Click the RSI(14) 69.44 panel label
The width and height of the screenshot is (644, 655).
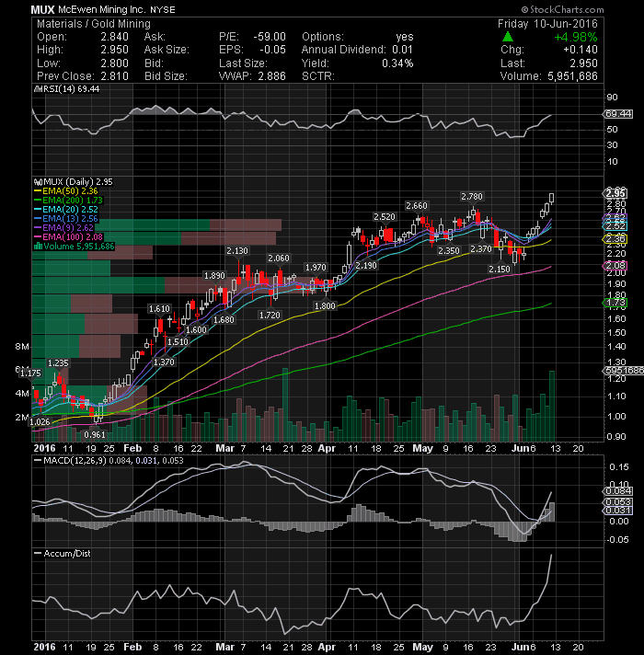[70, 89]
